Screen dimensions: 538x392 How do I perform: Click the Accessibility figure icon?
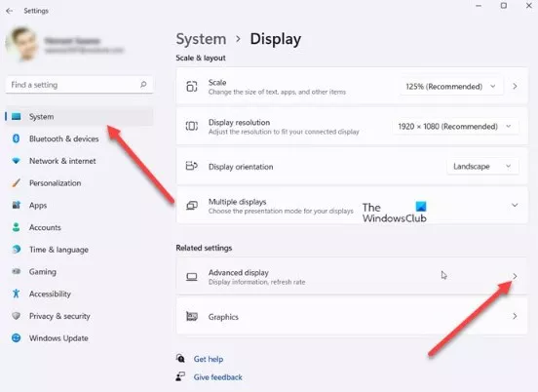tap(17, 294)
